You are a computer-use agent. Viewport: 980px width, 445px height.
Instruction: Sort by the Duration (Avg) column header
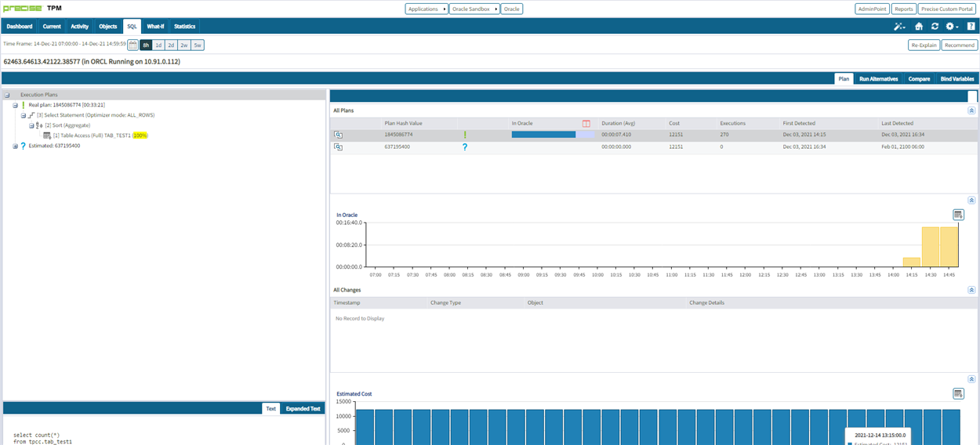tap(618, 123)
